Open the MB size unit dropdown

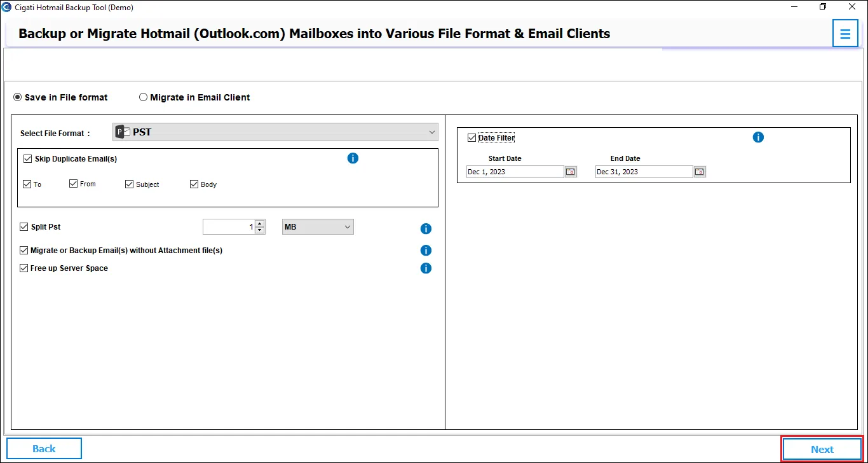click(318, 227)
